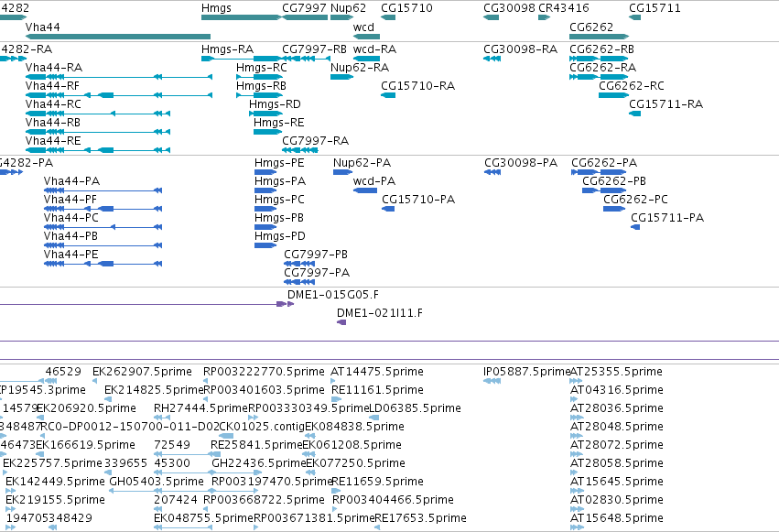This screenshot has height=532, width=779.
Task: Click the CG6262-RC transcript label
Action: (632, 86)
